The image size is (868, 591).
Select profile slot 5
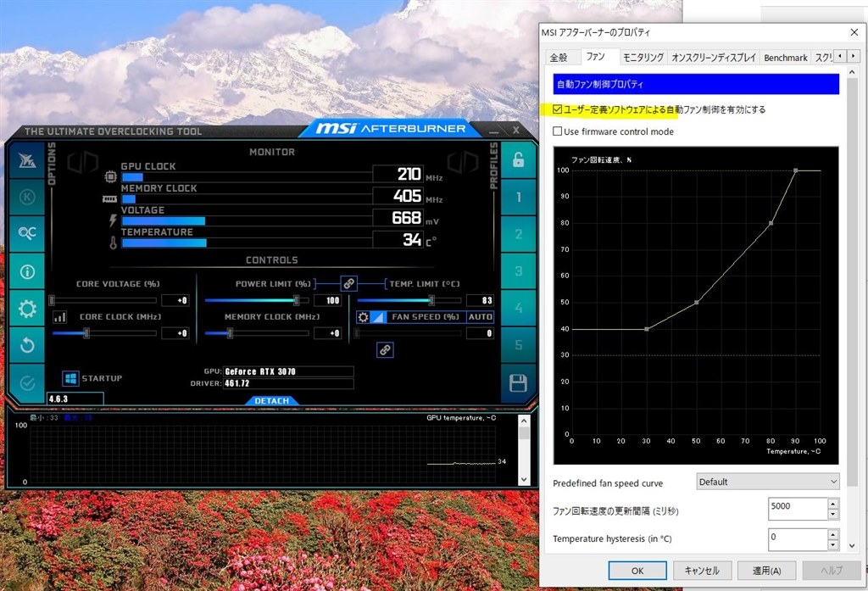click(x=518, y=345)
